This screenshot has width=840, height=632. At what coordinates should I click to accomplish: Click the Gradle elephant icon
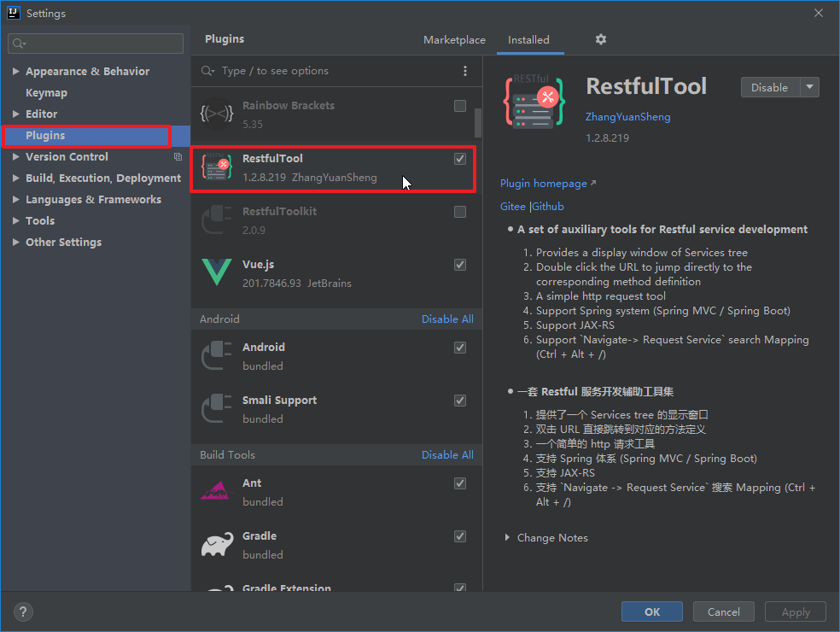tap(217, 544)
